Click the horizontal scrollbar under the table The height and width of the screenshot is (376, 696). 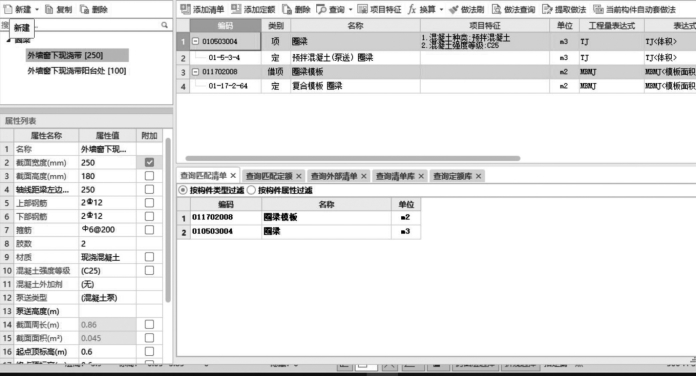point(353,158)
